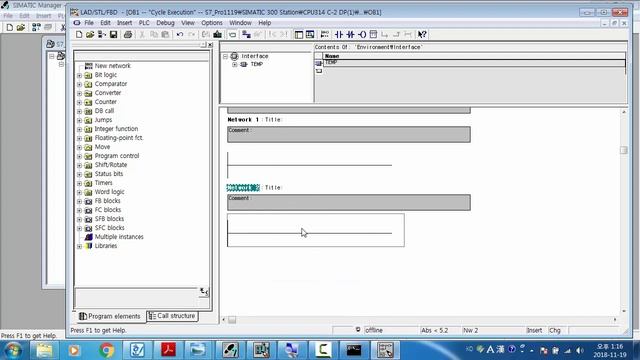Toggle the Overviews panel icon
Screen dimensions: 640x360
(299, 35)
